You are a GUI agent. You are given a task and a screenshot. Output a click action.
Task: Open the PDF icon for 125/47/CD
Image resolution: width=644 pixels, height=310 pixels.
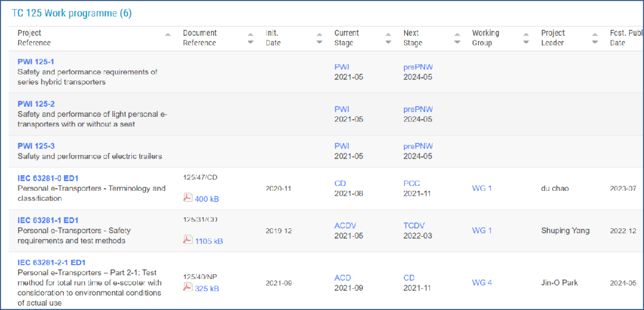(x=187, y=198)
